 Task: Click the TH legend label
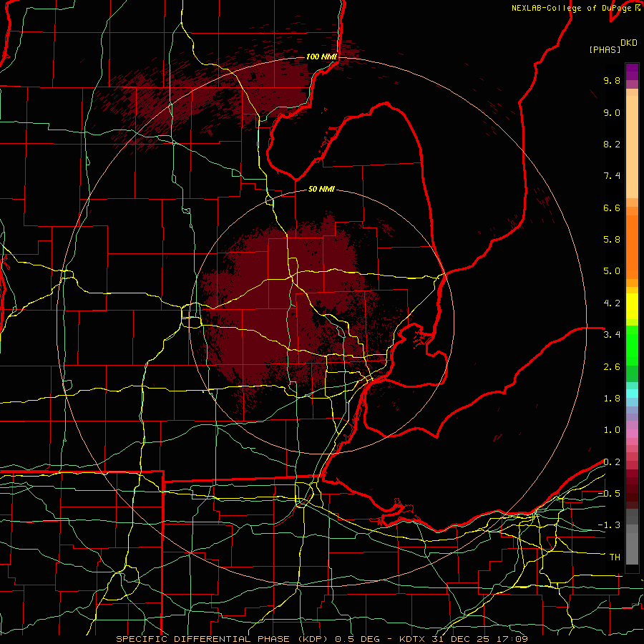click(x=615, y=557)
